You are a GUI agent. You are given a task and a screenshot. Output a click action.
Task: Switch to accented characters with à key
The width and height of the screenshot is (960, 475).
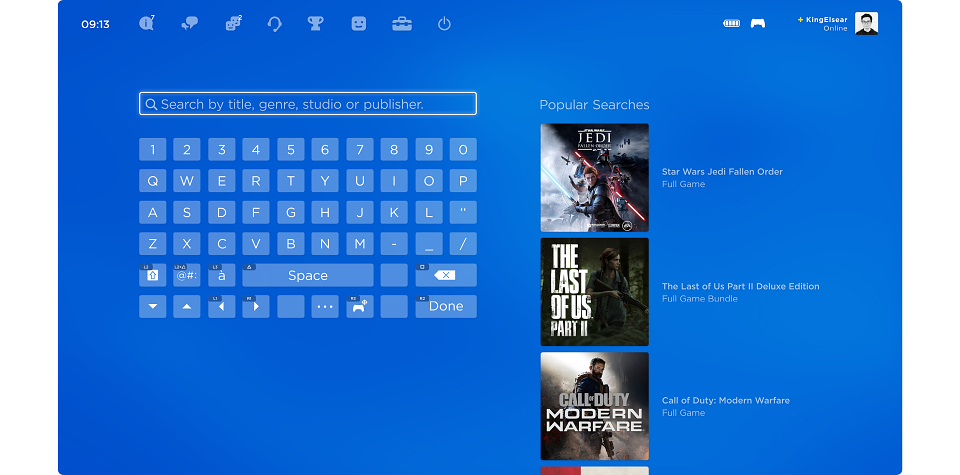coord(222,275)
